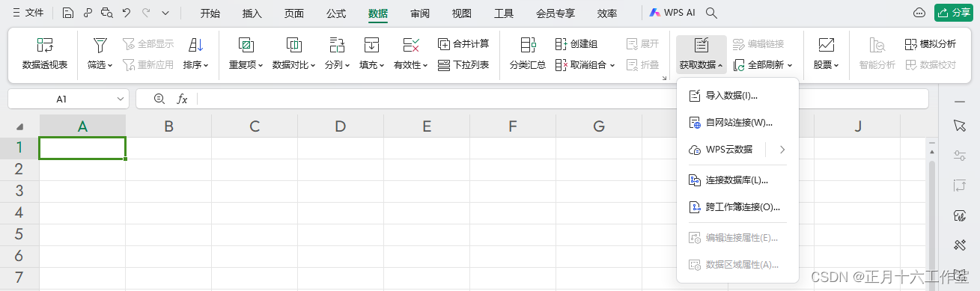The image size is (980, 291).
Task: Launch WPS AI
Action: pos(672,13)
